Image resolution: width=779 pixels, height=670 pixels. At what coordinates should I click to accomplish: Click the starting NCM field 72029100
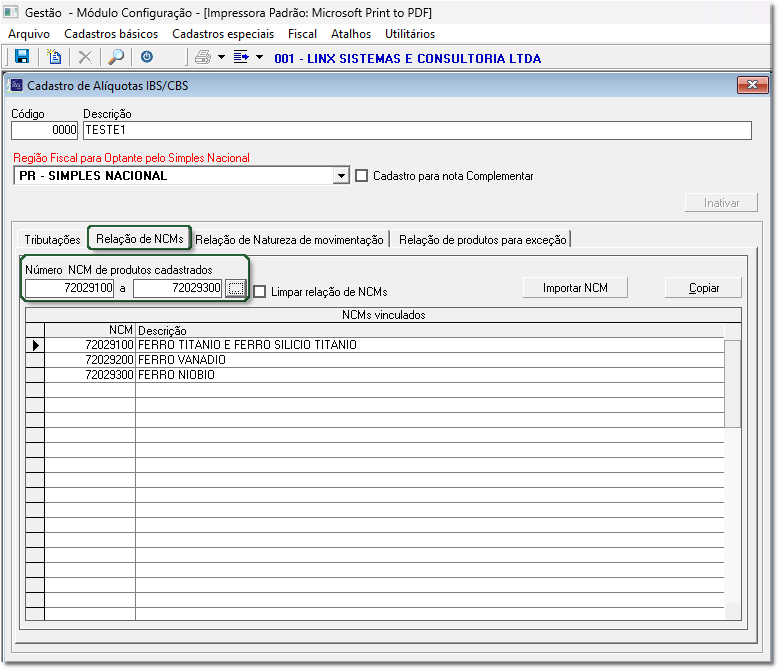click(x=70, y=288)
